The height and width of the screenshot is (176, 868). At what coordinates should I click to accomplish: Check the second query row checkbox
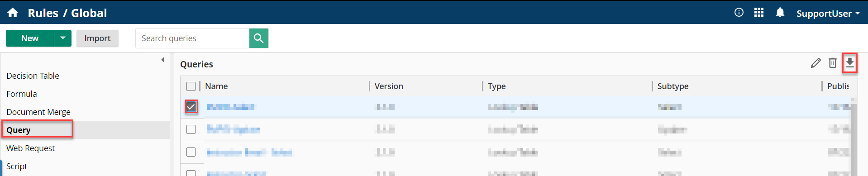(x=191, y=129)
